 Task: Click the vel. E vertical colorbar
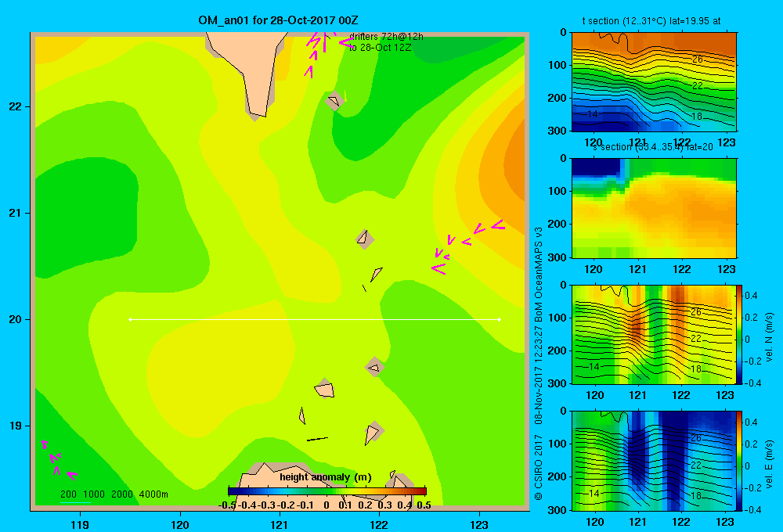point(739,461)
